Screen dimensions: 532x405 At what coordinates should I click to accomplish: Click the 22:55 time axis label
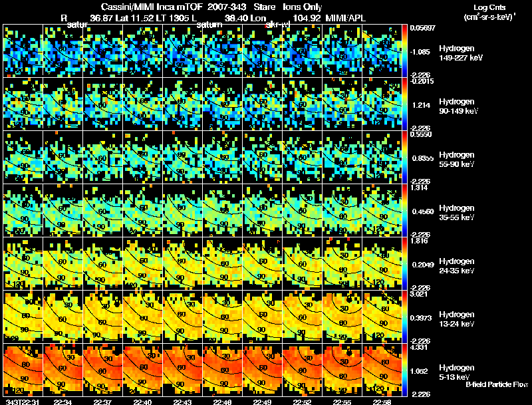pos(342,402)
